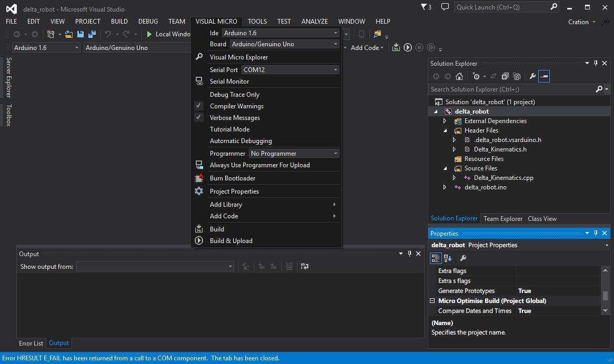
Task: Pin the Solution Explorer panel
Action: pyautogui.click(x=596, y=63)
